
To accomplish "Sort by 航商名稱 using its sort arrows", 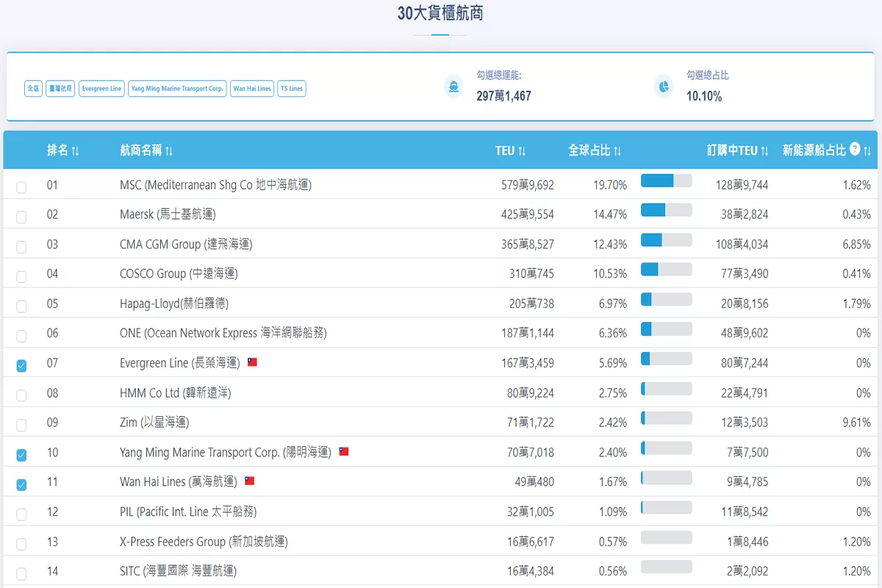I will [169, 151].
